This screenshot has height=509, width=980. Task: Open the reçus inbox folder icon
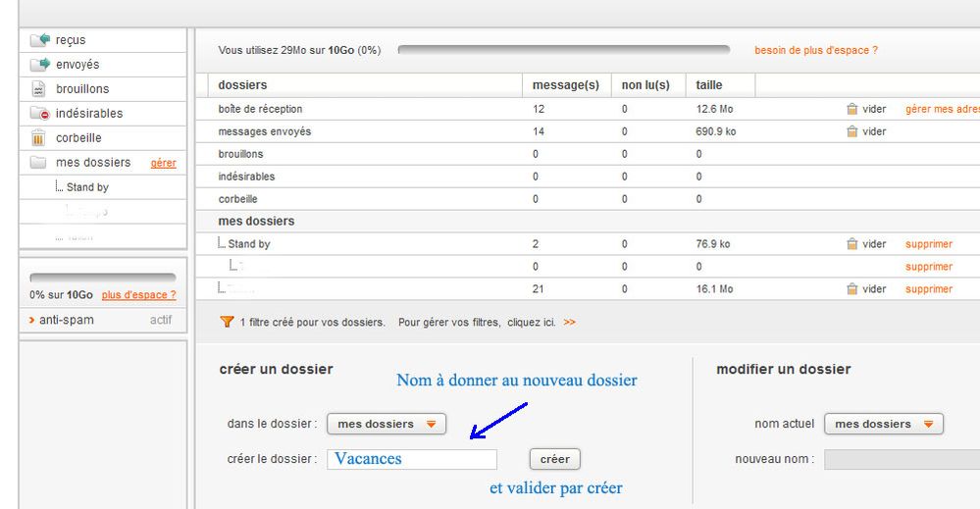click(39, 40)
